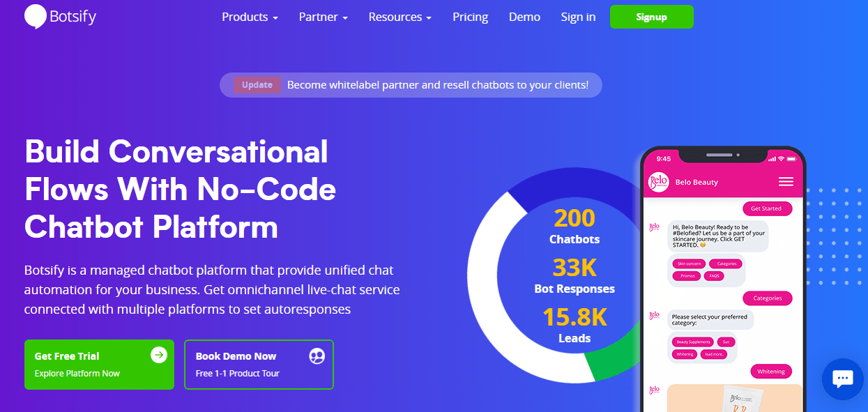Select the Promos chip
Viewport: 868px width, 412px height.
(685, 276)
